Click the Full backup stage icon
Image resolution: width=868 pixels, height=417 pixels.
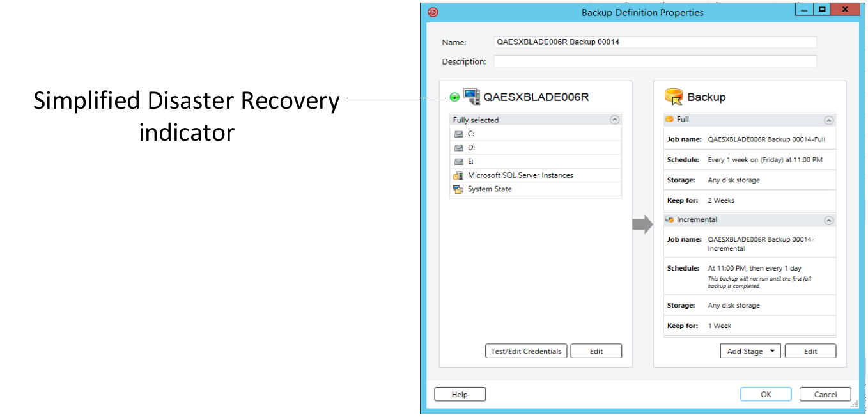pyautogui.click(x=669, y=120)
